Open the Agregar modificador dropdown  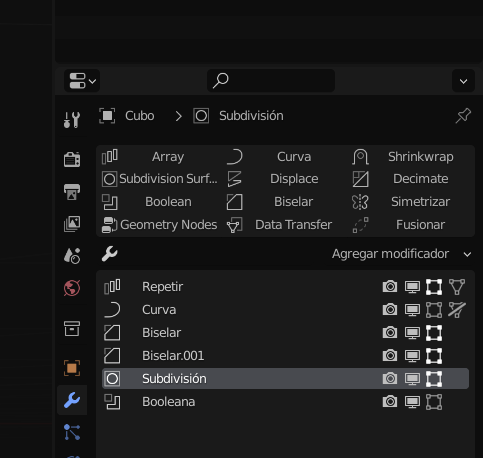tap(402, 254)
